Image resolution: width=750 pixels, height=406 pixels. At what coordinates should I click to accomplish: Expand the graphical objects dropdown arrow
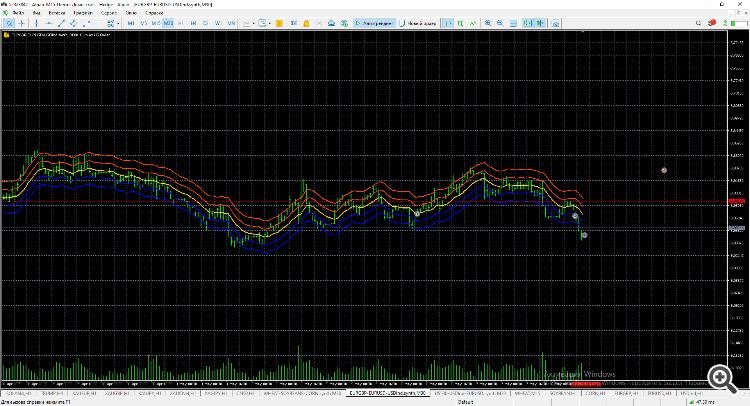point(118,23)
